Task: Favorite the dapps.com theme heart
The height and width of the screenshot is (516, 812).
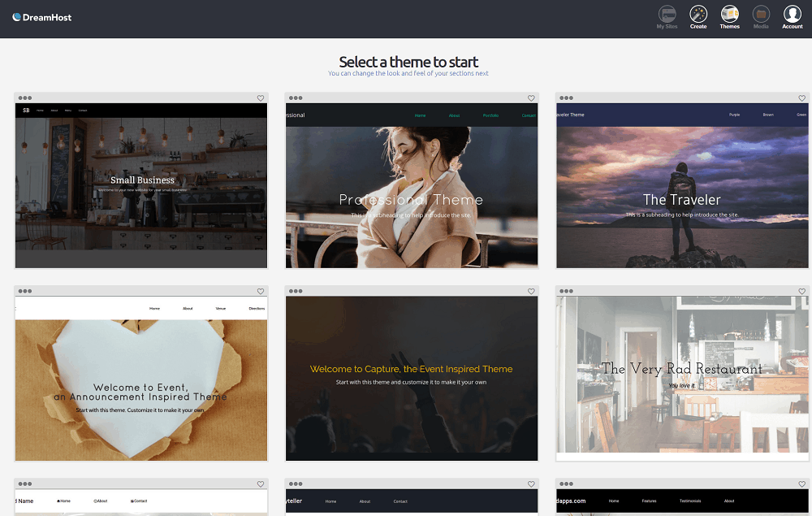Action: 801,483
